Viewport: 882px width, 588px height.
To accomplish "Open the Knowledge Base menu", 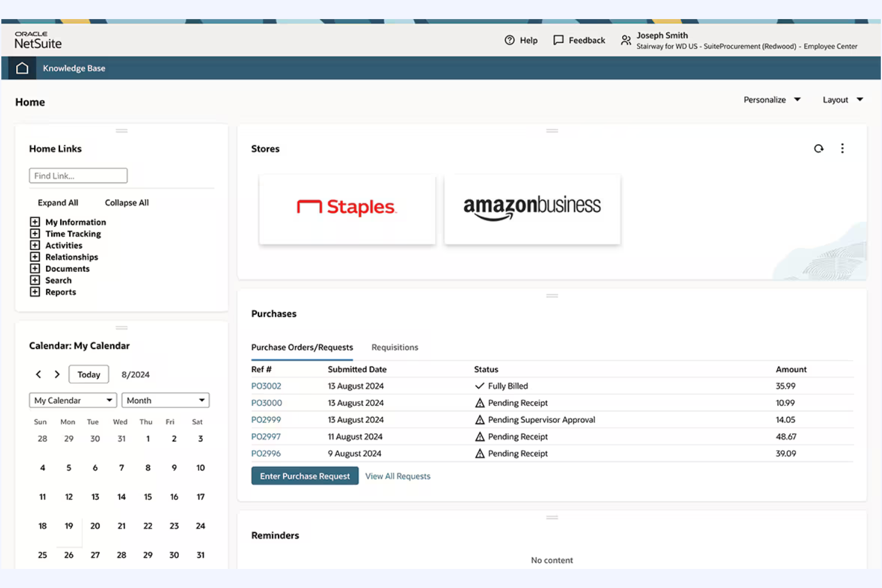I will coord(73,68).
